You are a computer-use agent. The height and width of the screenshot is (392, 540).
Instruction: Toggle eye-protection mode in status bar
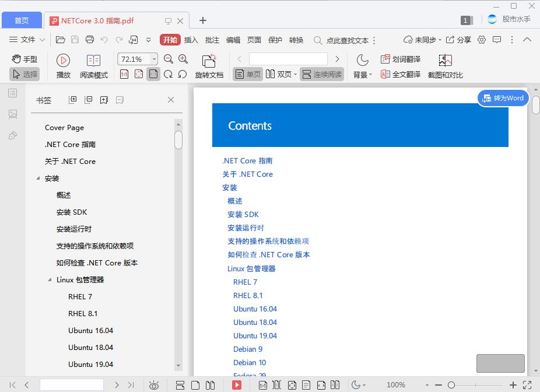[153, 385]
